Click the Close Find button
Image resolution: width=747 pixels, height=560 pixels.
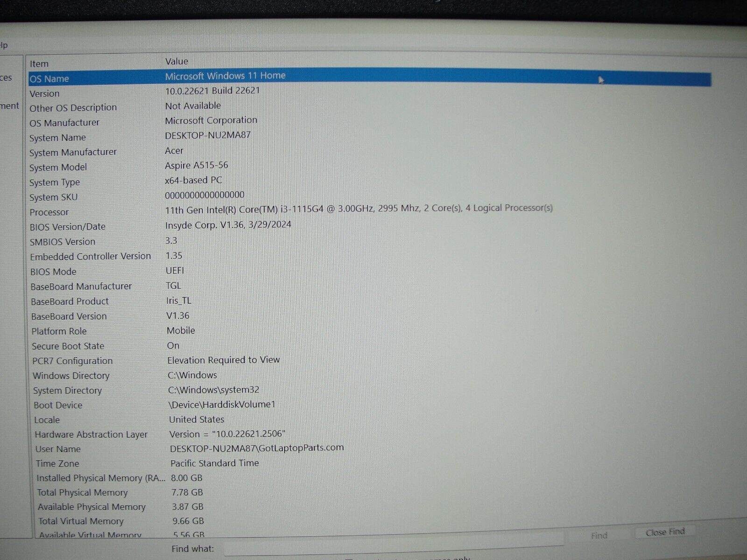[x=663, y=532]
